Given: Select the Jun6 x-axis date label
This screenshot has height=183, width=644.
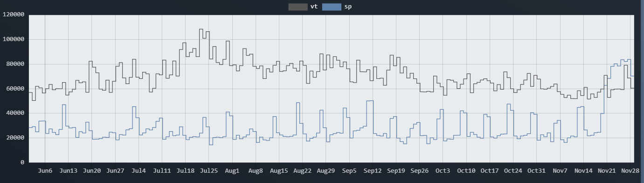Looking at the screenshot, I should (45, 171).
